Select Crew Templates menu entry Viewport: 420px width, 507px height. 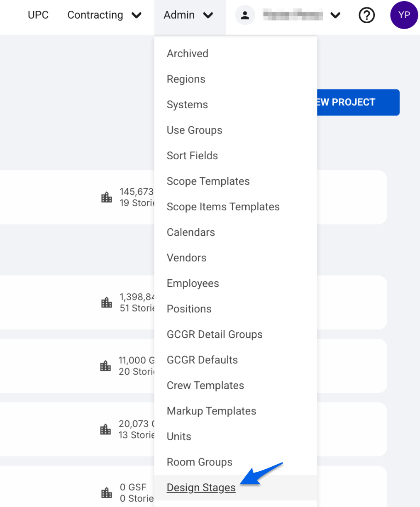[x=205, y=385]
